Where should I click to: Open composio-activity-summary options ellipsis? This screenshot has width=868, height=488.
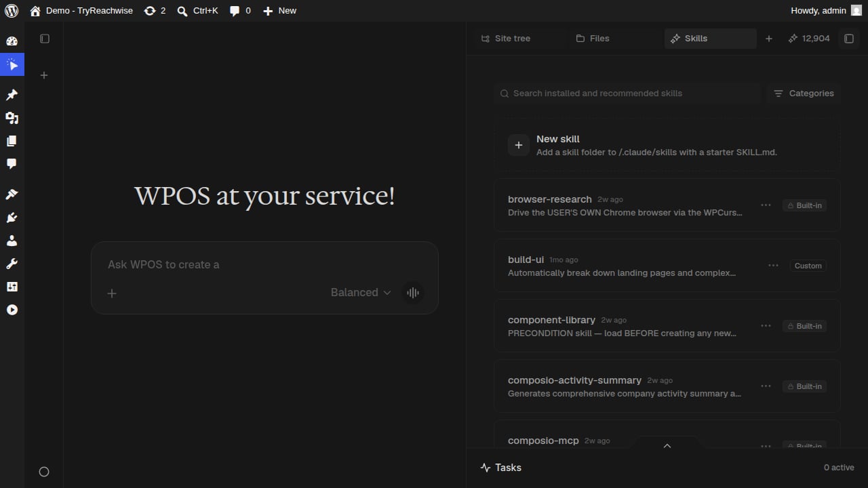point(766,386)
